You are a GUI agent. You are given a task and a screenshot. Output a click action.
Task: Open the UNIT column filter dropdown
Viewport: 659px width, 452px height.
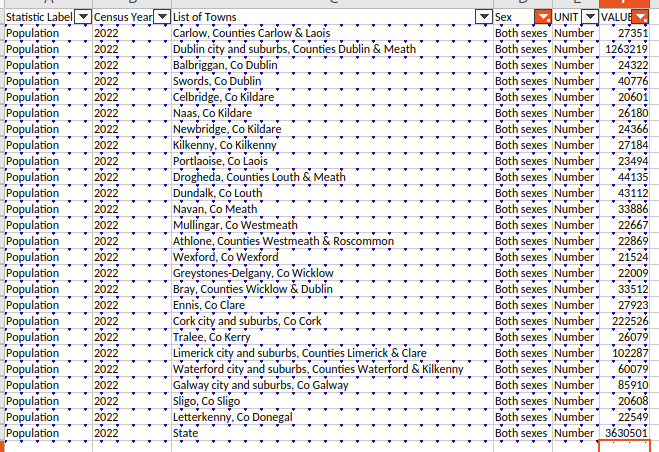click(588, 17)
